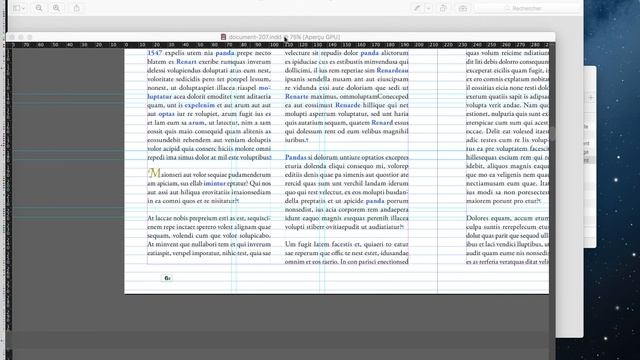Click the blue word Renarte in middle column
Image resolution: width=640 pixels, height=360 pixels.
point(297,96)
